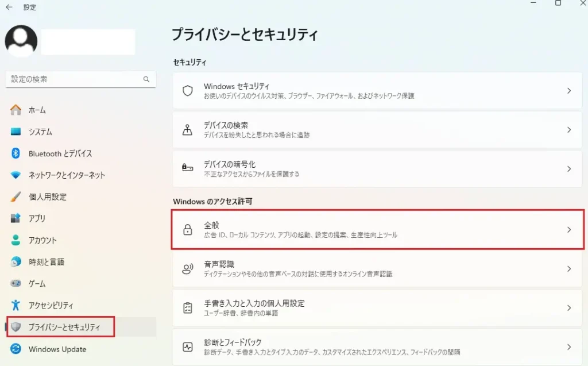
Task: Open 音声認識 row chevron arrow
Action: (x=569, y=269)
